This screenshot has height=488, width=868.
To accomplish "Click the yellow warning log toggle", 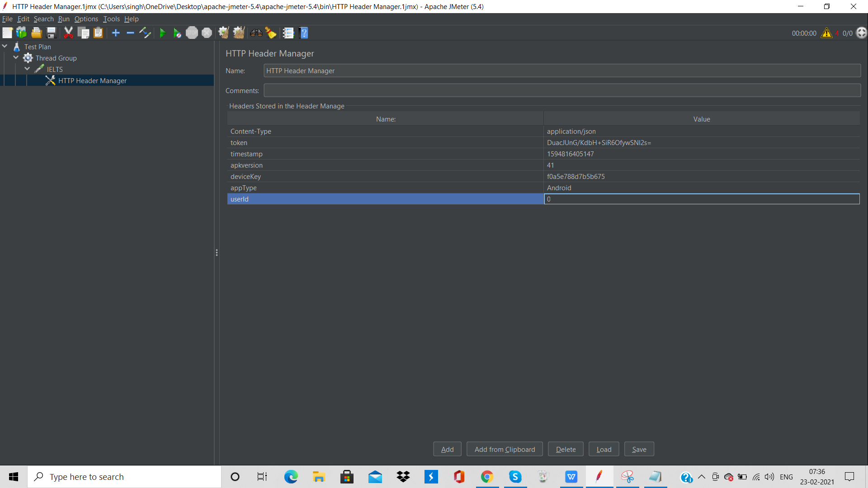I will coord(826,33).
